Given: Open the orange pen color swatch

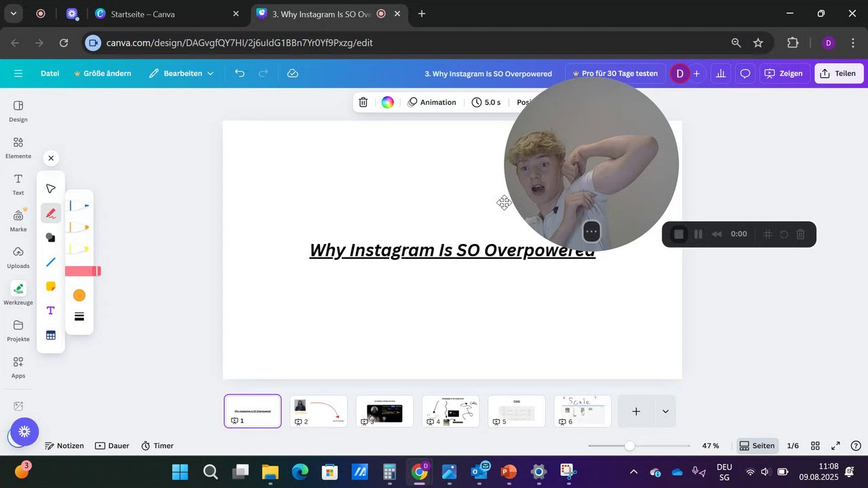Looking at the screenshot, I should pos(79,296).
